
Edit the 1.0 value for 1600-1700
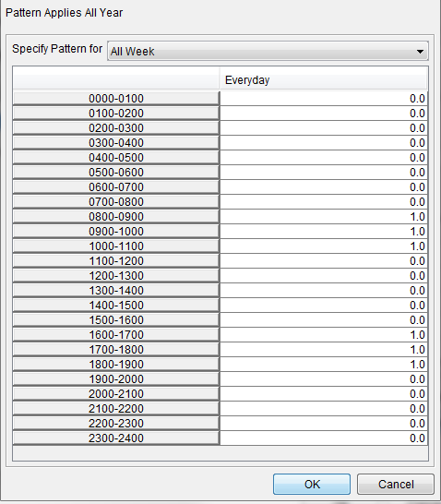pyautogui.click(x=324, y=335)
